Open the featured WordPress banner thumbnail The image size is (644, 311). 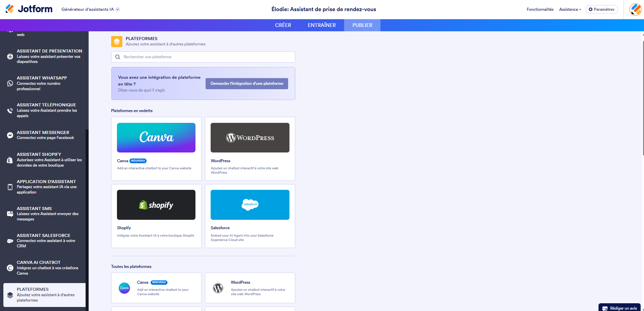(x=250, y=138)
